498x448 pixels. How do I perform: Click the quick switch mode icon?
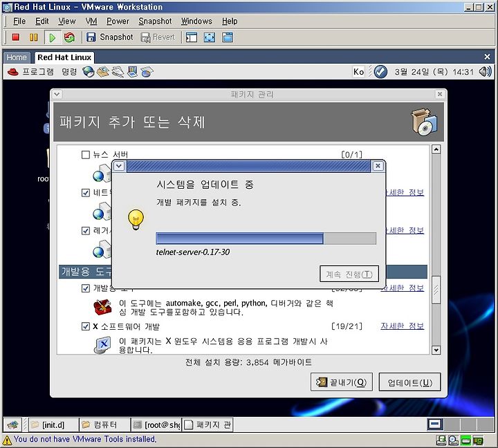228,37
